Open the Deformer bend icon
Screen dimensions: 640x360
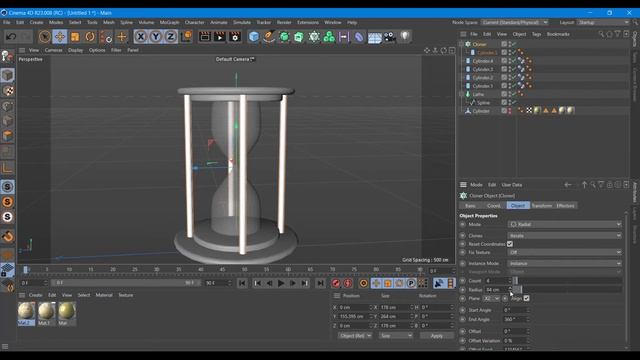click(359, 37)
